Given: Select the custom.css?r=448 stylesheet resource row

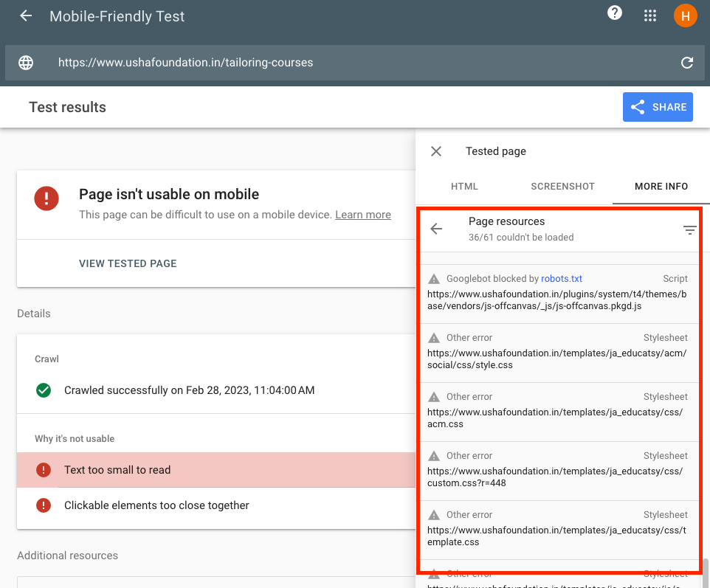Looking at the screenshot, I should 559,470.
